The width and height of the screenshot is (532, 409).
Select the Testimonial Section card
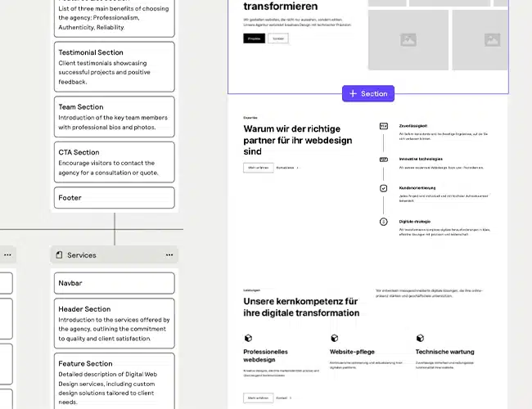pos(115,67)
